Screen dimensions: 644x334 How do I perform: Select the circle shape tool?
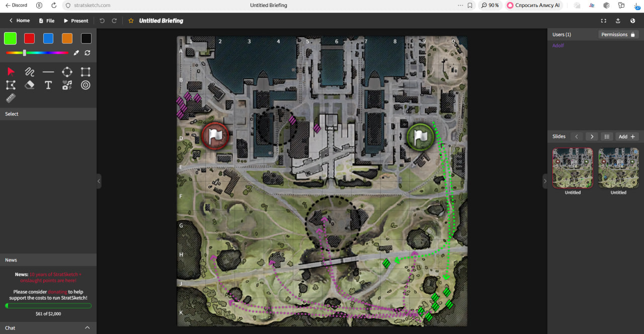pyautogui.click(x=67, y=71)
